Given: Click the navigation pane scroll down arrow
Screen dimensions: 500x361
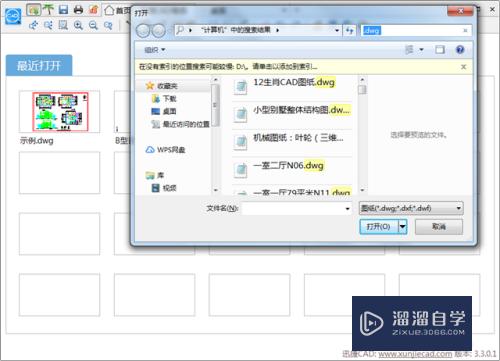Looking at the screenshot, I should (x=216, y=190).
